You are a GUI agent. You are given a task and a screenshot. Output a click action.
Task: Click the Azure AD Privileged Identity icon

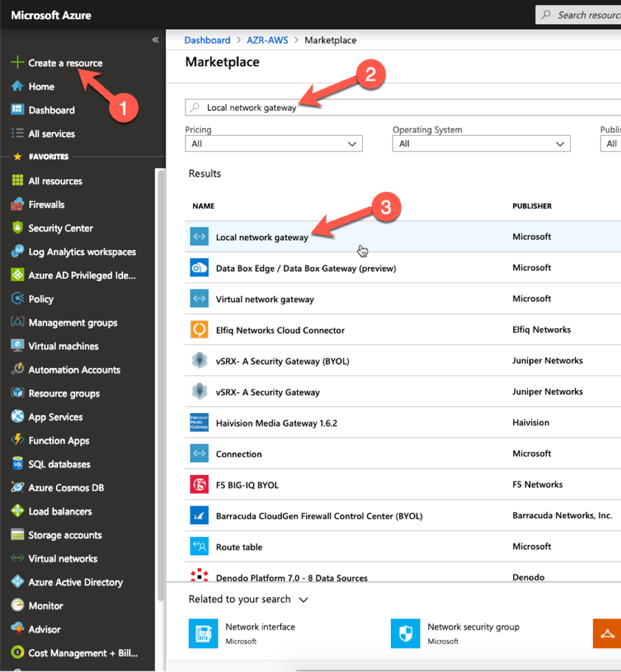click(17, 274)
